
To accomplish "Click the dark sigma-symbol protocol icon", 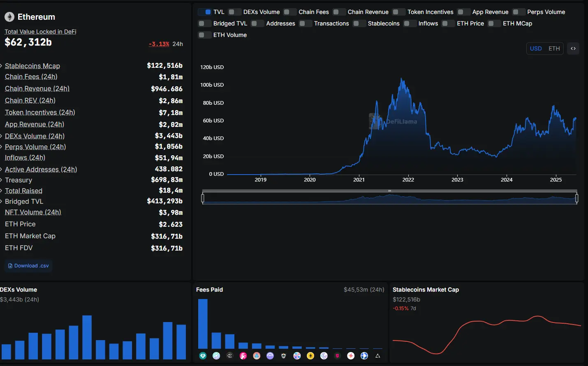I will coord(230,356).
